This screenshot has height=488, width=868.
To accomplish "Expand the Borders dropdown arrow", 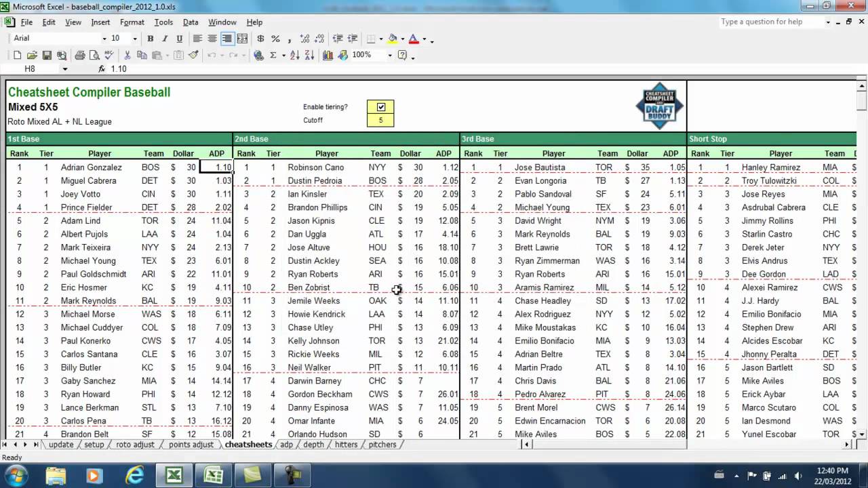I will [x=381, y=39].
